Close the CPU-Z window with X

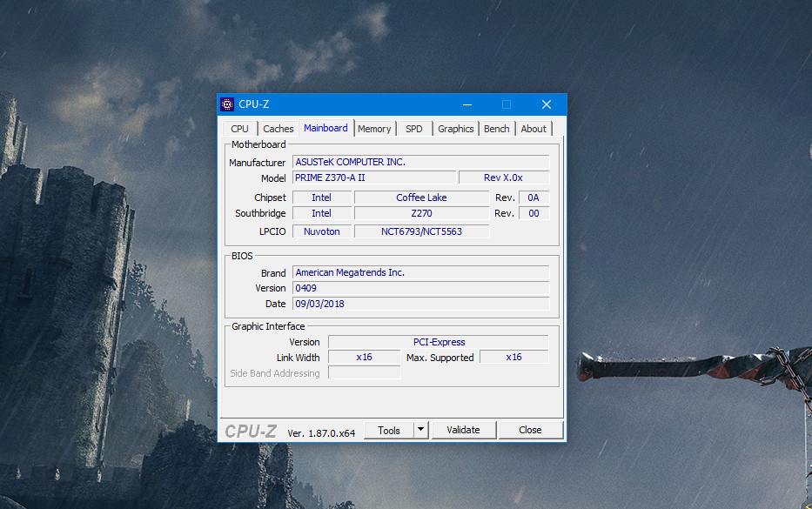click(547, 104)
